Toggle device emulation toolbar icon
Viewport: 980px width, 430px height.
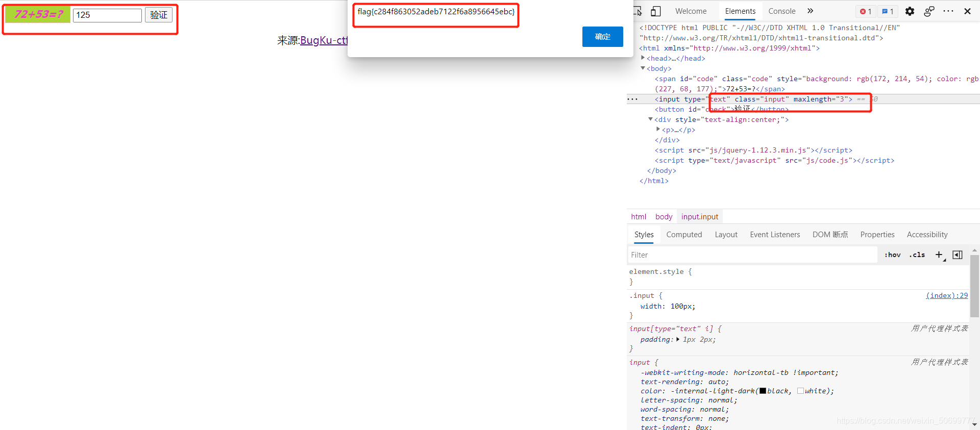click(656, 11)
